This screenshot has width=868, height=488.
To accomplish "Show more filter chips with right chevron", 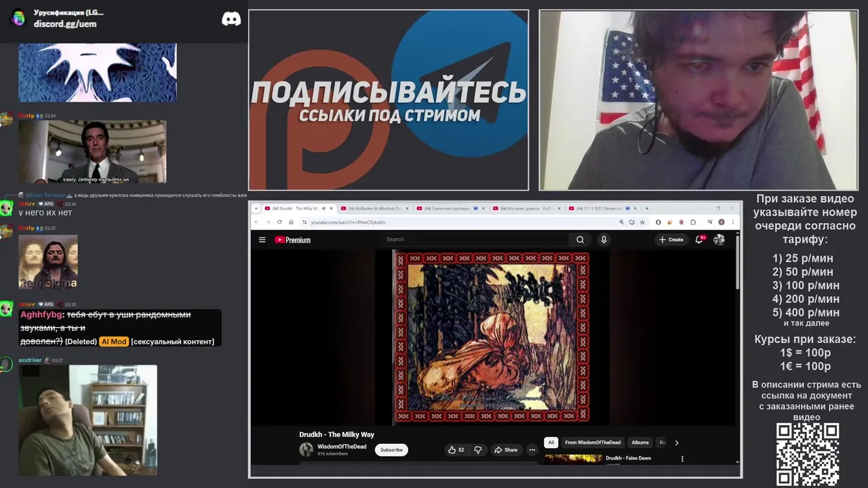I will tap(676, 443).
